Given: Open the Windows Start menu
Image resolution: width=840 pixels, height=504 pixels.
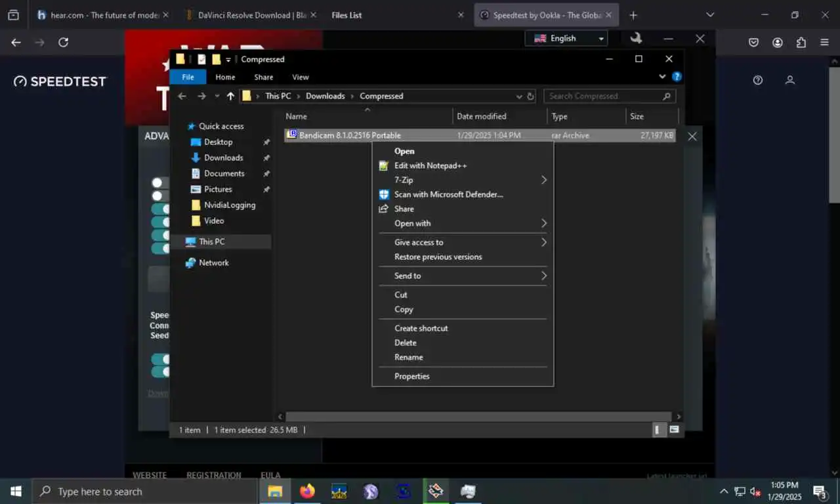Looking at the screenshot, I should 16,491.
